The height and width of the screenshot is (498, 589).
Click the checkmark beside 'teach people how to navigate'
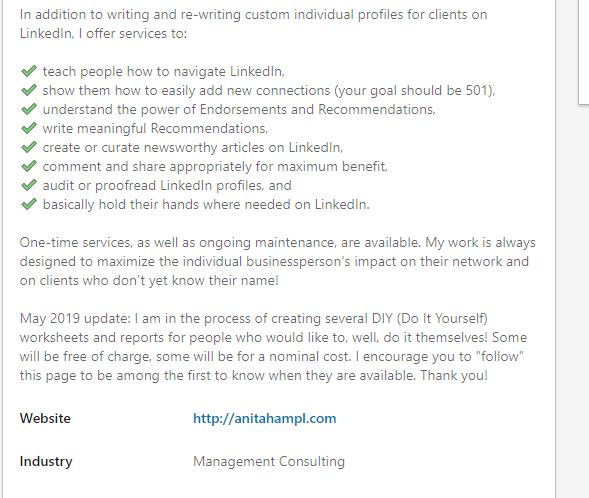[29, 71]
